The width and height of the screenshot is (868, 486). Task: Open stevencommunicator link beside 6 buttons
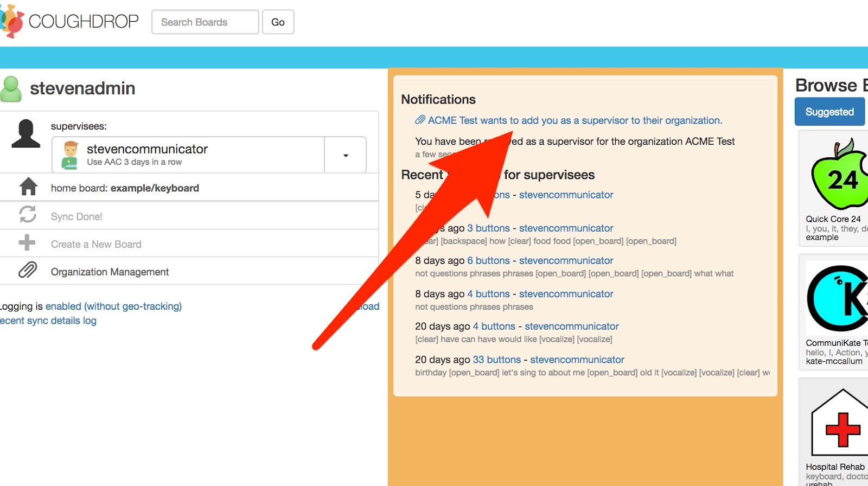click(566, 261)
